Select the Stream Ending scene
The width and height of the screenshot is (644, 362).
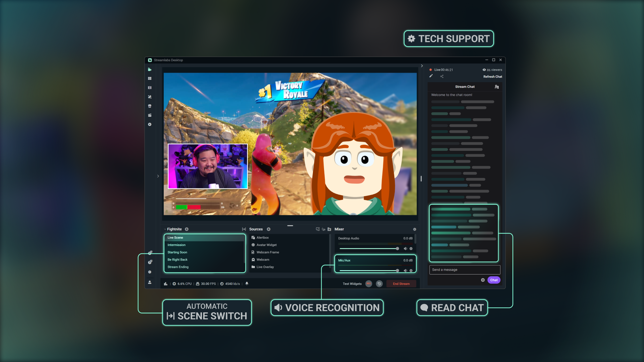[205, 267]
